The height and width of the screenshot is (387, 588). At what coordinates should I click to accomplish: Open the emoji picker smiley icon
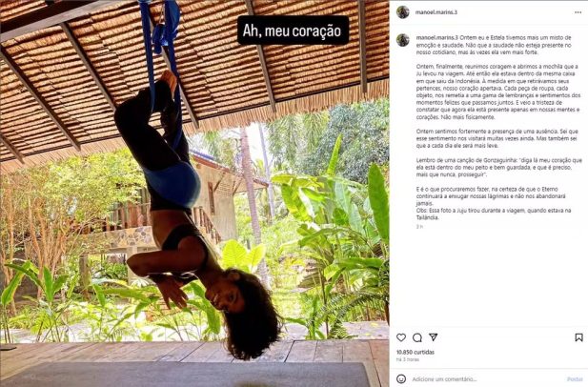point(401,378)
